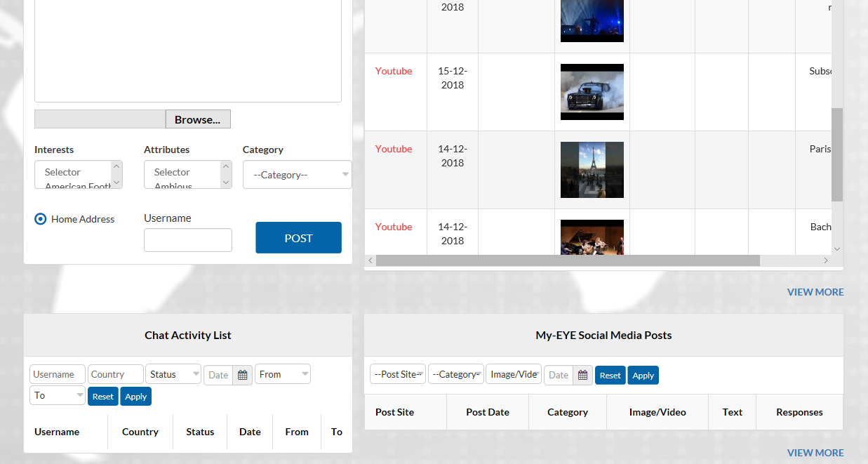Viewport: 868px width, 464px height.
Task: Click the Country column header in Chat Activity
Action: pos(140,432)
